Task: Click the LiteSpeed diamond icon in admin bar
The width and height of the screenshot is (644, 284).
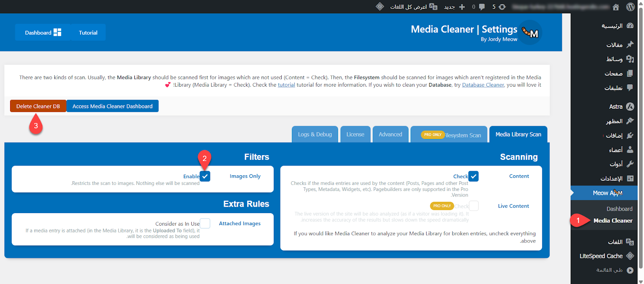Action: 380,6
